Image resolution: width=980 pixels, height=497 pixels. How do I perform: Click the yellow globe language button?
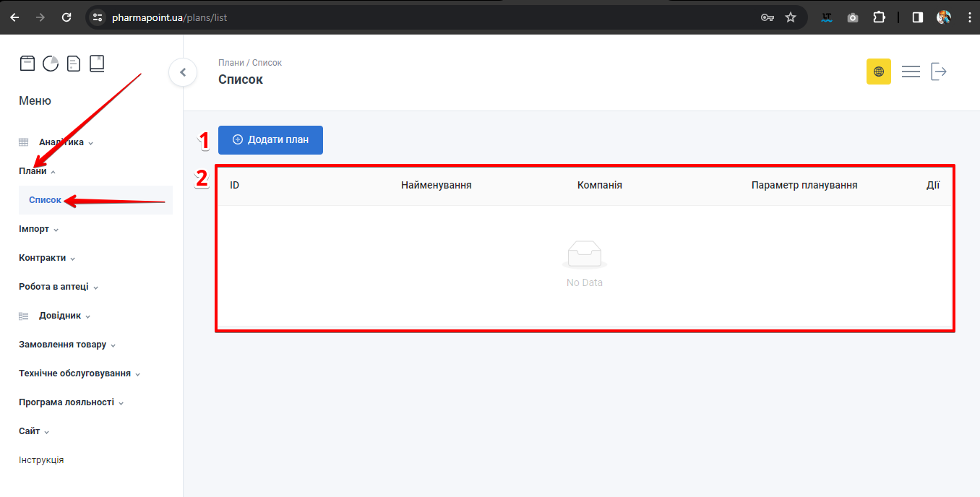(x=878, y=72)
